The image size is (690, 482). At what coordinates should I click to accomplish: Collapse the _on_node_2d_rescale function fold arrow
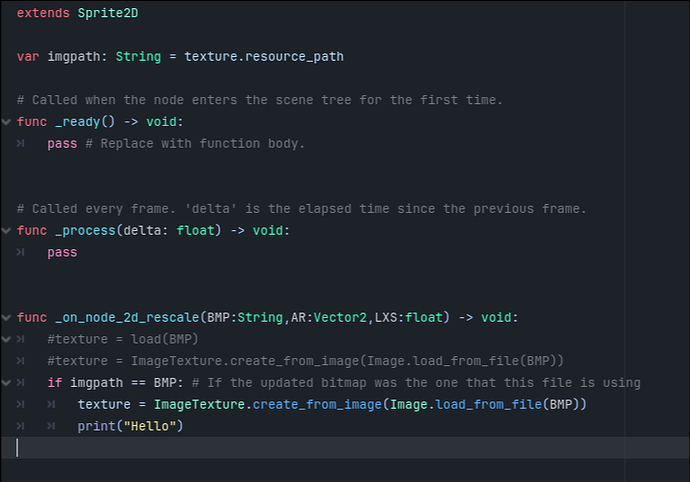pos(6,317)
